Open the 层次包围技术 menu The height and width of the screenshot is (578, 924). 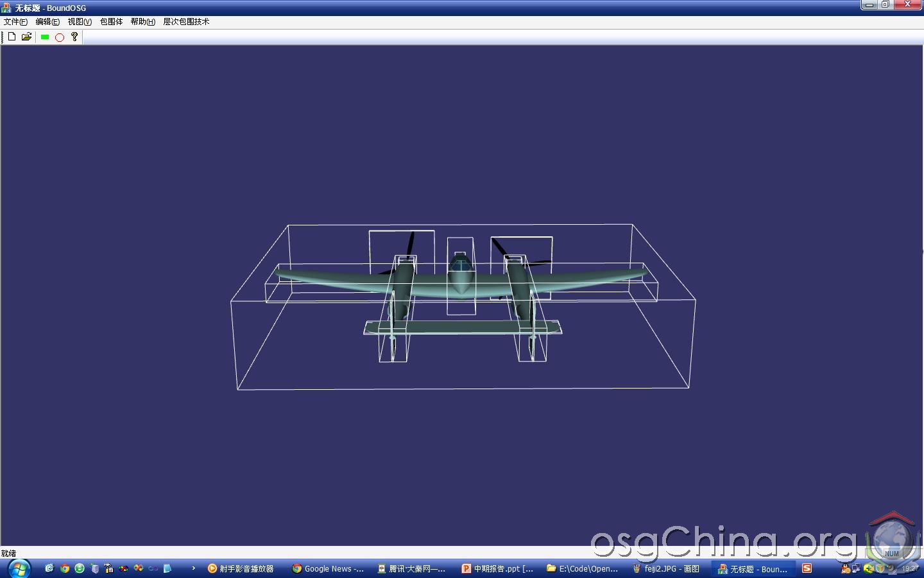186,21
